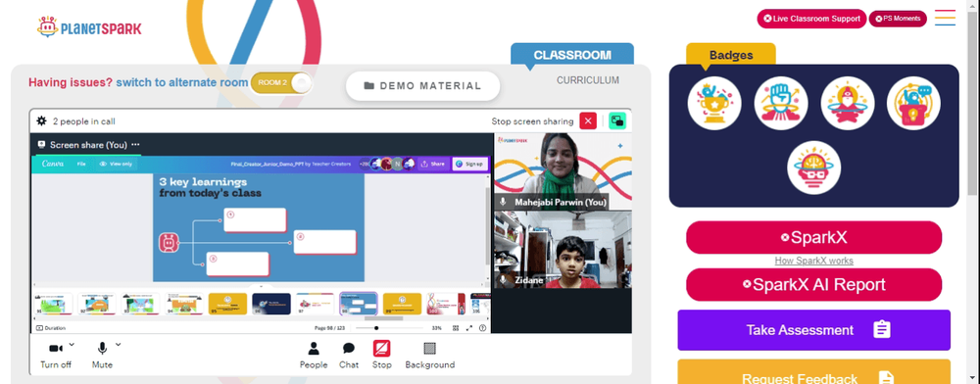The width and height of the screenshot is (980, 384).
Task: Select the raised fist badge
Action: point(781,104)
